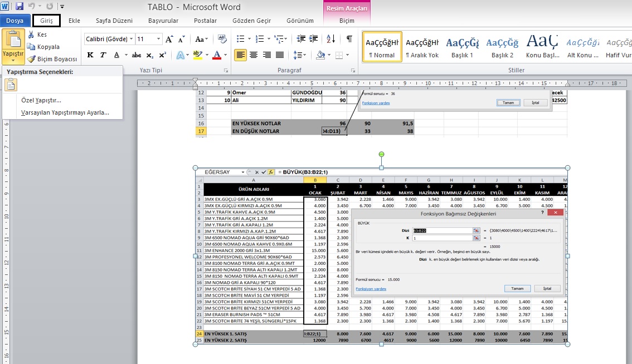Click the Undo arrow icon
This screenshot has height=364, width=632.
pyautogui.click(x=32, y=6)
